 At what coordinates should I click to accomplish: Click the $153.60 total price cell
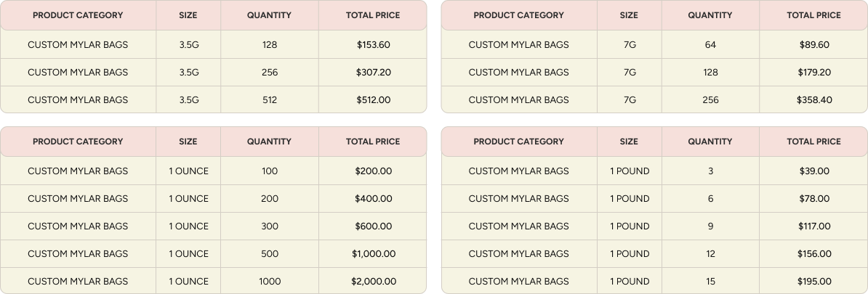(373, 45)
